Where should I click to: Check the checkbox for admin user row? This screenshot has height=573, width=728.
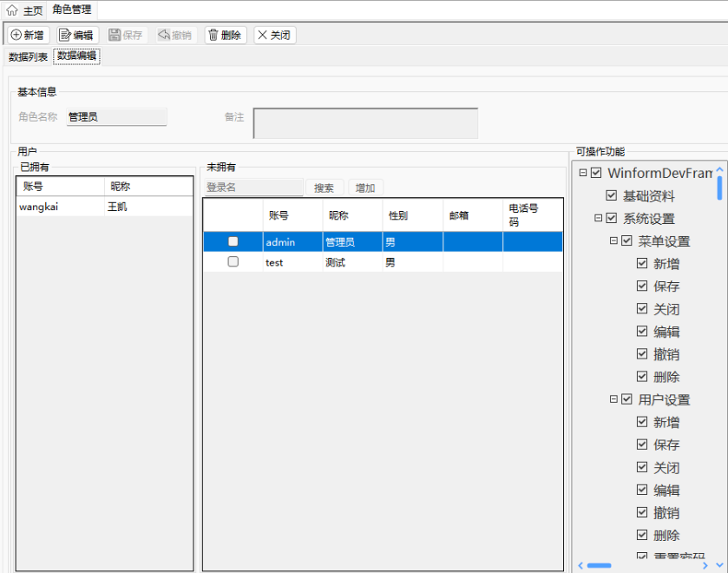coord(233,242)
